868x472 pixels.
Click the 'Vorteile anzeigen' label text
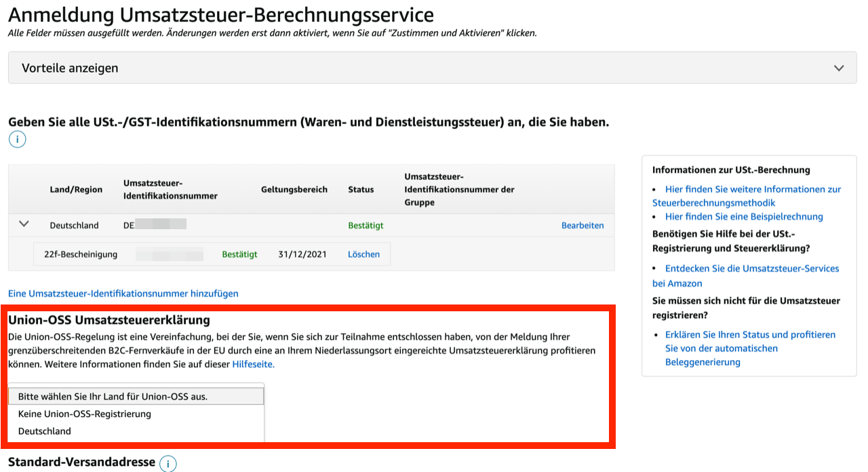tap(70, 68)
